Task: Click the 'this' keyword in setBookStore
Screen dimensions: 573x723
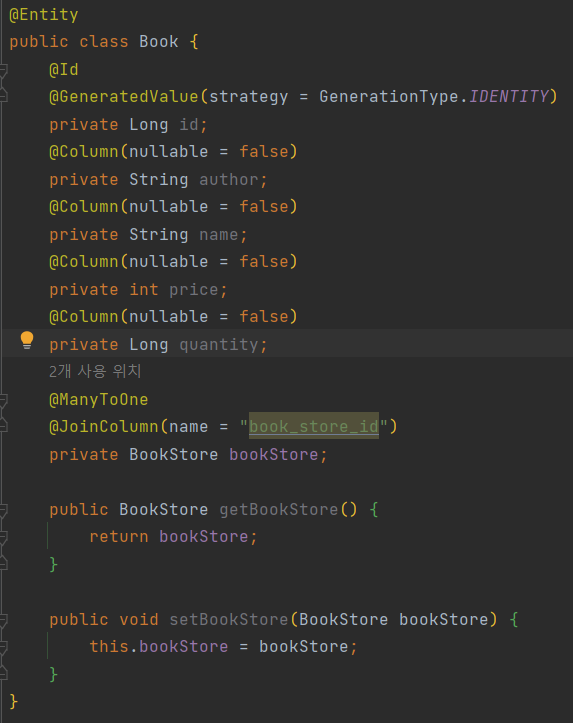Action: 109,647
